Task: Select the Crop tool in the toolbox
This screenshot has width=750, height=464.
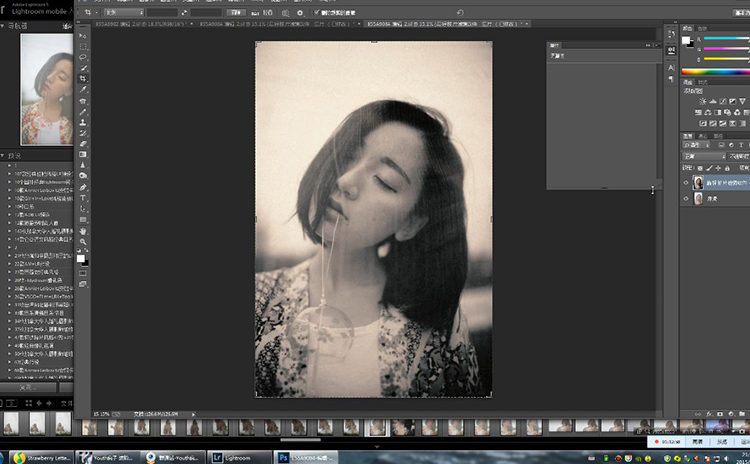Action: point(83,79)
